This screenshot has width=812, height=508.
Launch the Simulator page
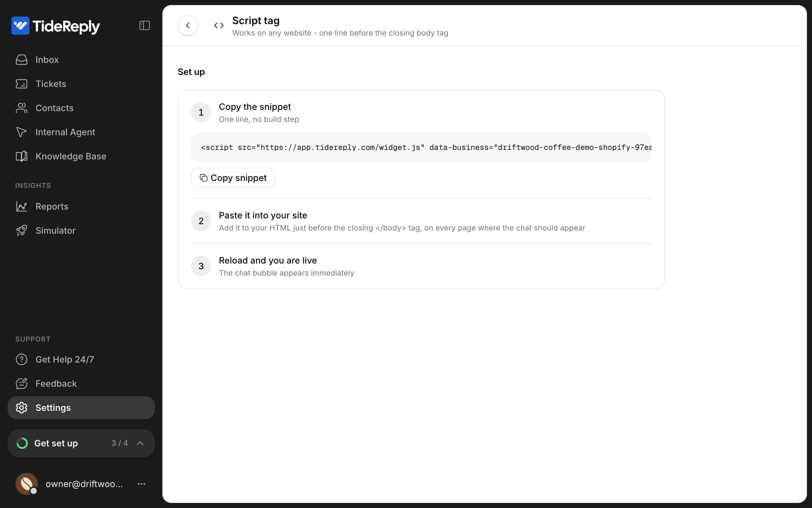[x=81, y=231]
